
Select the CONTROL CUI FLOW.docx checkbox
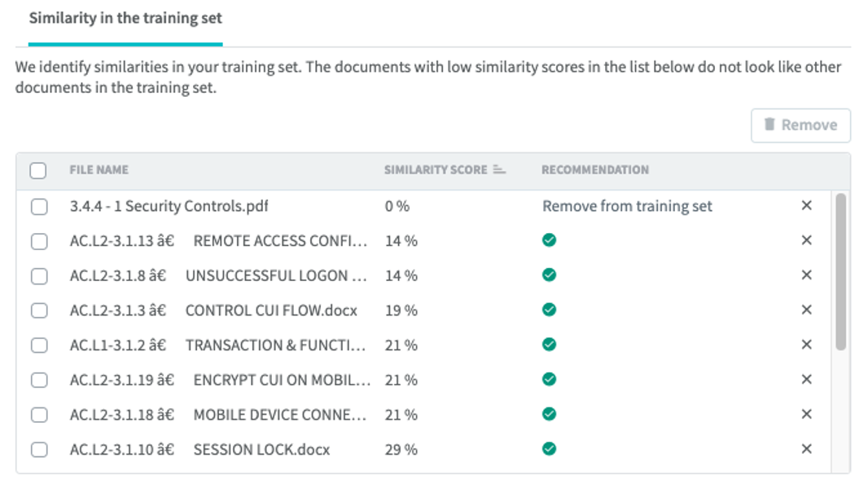(38, 310)
